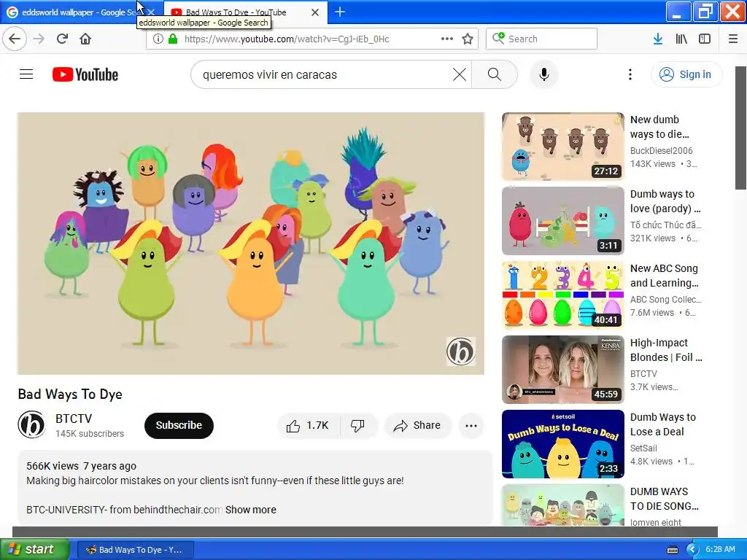The height and width of the screenshot is (560, 747).
Task: Bookmark this page with the star icon
Action: pos(468,39)
